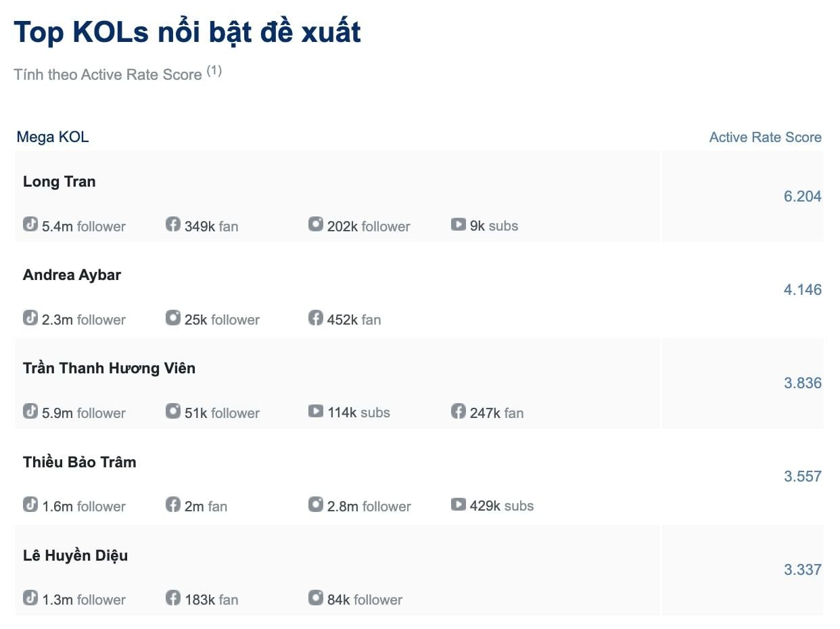Click Long Tran's 6.204 score
840x629 pixels.
click(x=803, y=197)
